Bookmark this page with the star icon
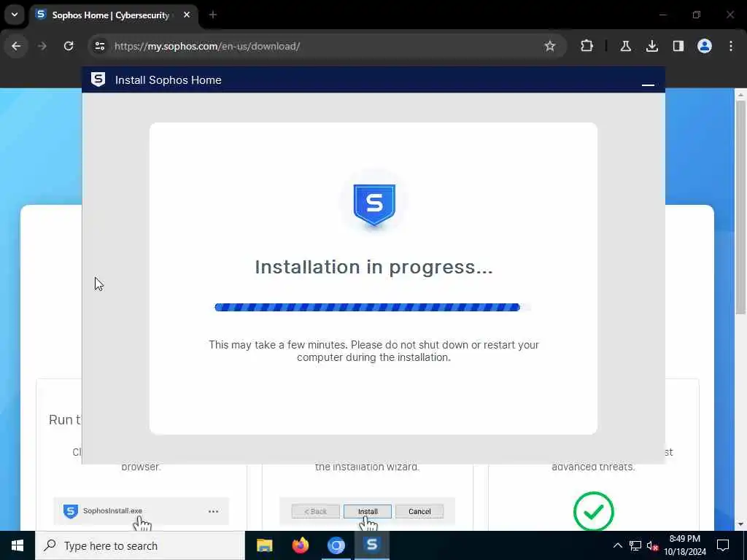This screenshot has width=747, height=560. [550, 46]
